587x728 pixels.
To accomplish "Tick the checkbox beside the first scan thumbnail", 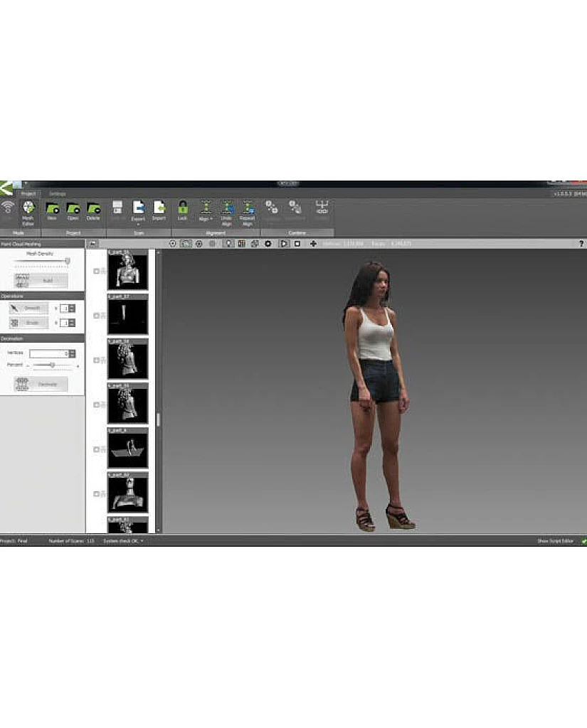I will pos(97,271).
